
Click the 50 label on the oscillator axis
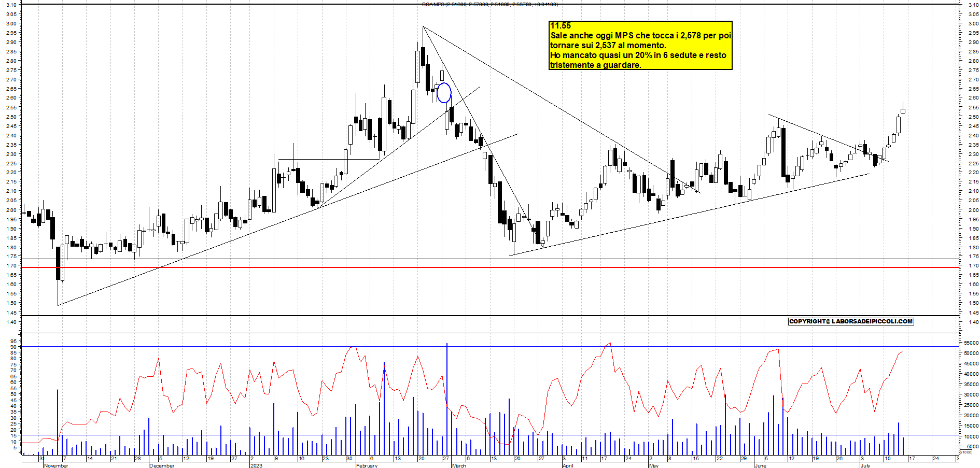(13, 394)
